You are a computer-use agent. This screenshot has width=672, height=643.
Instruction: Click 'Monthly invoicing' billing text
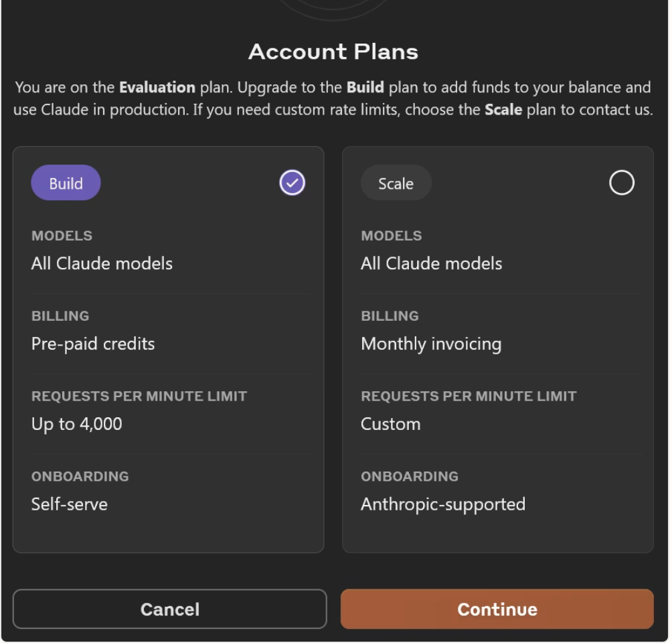click(432, 344)
